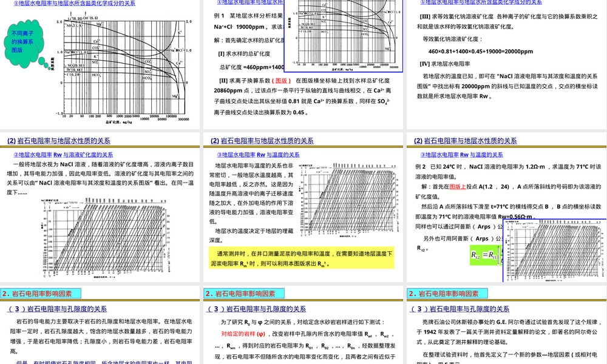Select the blue-bordered chart in the 例 2 slide

[x=555, y=251]
